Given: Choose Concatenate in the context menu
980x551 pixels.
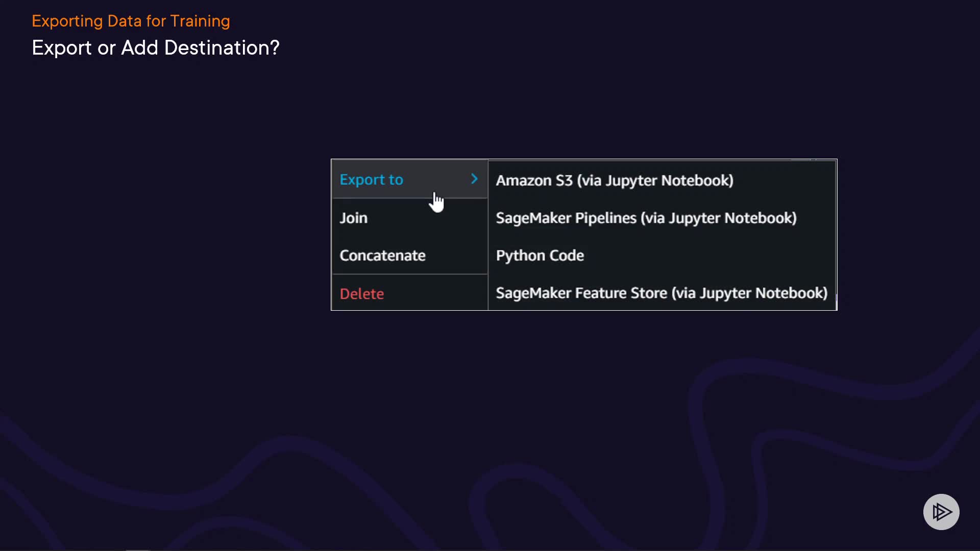Looking at the screenshot, I should point(382,256).
